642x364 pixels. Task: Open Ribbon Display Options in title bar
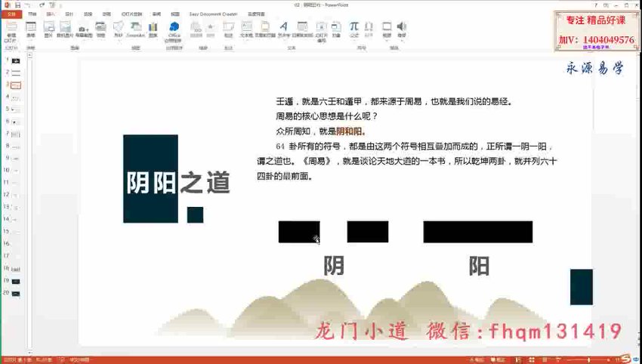pos(606,5)
